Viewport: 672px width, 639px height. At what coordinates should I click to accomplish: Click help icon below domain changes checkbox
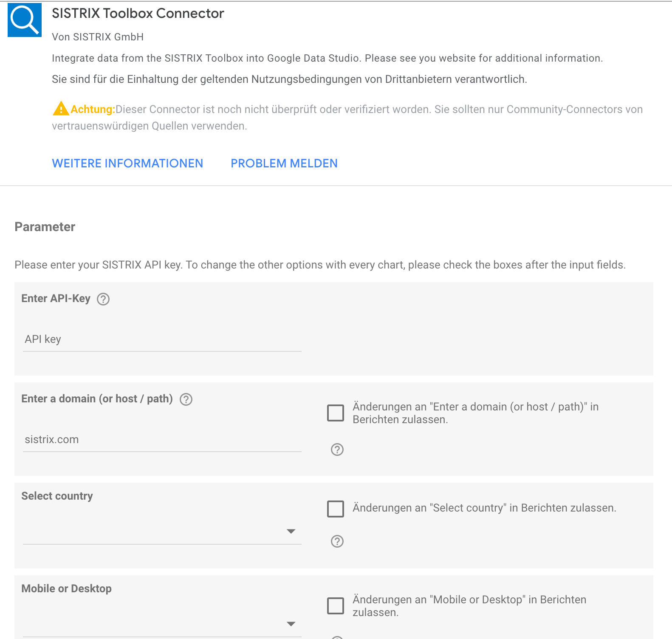(337, 450)
